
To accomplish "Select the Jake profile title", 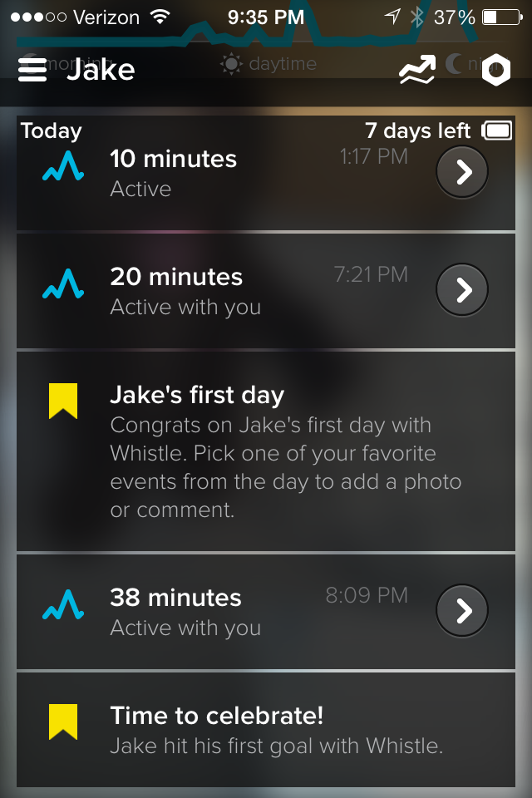I will (101, 70).
